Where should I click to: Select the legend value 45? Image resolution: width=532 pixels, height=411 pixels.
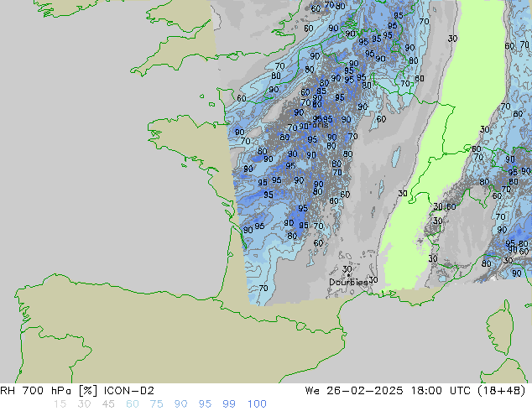[108, 404]
